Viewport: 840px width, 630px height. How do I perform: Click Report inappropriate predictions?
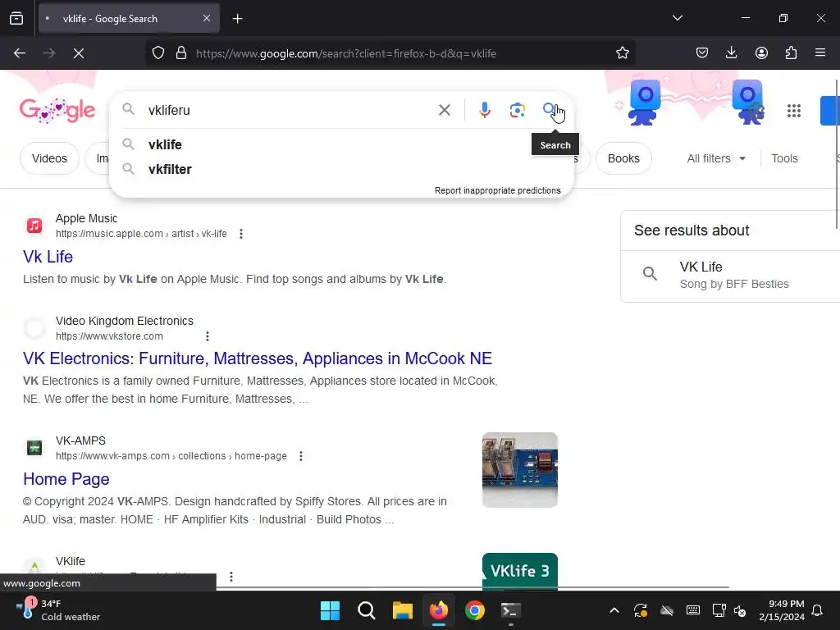[498, 190]
